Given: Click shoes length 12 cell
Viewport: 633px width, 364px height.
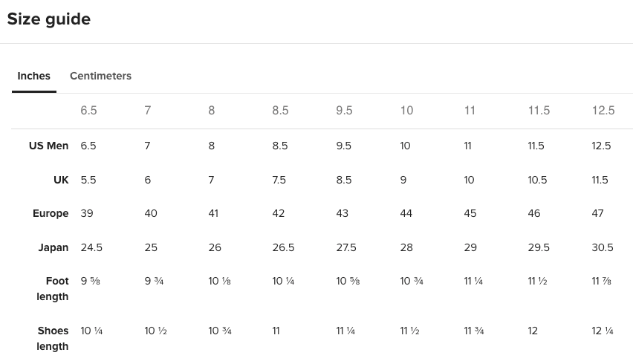Looking at the screenshot, I should (533, 331).
